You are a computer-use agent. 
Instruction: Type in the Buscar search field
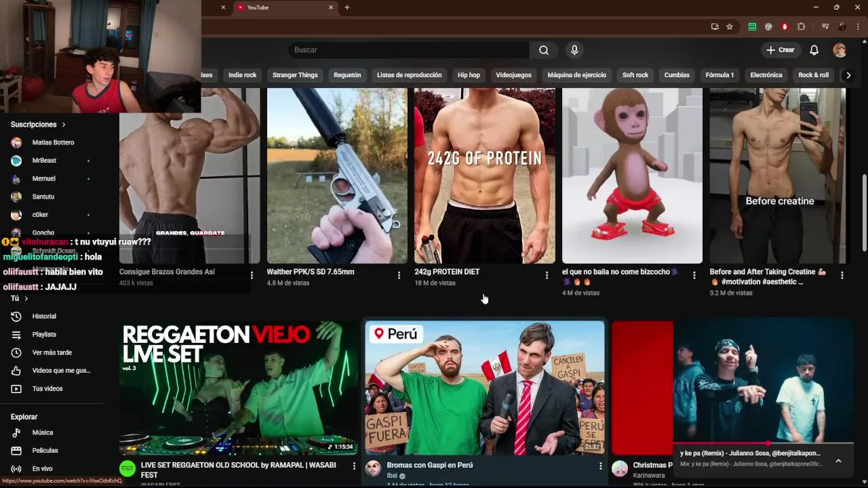(x=408, y=50)
